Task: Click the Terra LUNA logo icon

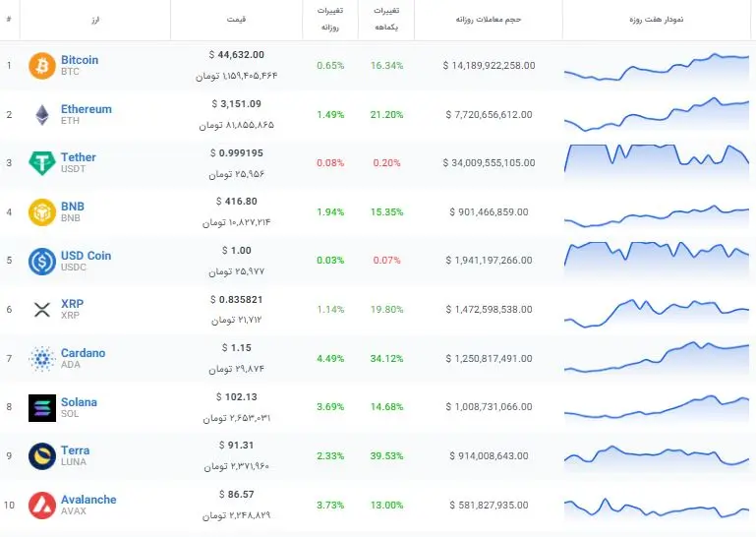Action: tap(42, 456)
